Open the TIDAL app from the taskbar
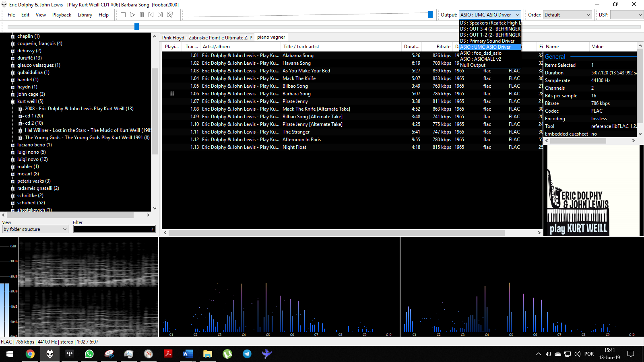Image resolution: width=644 pixels, height=362 pixels. coord(70,354)
